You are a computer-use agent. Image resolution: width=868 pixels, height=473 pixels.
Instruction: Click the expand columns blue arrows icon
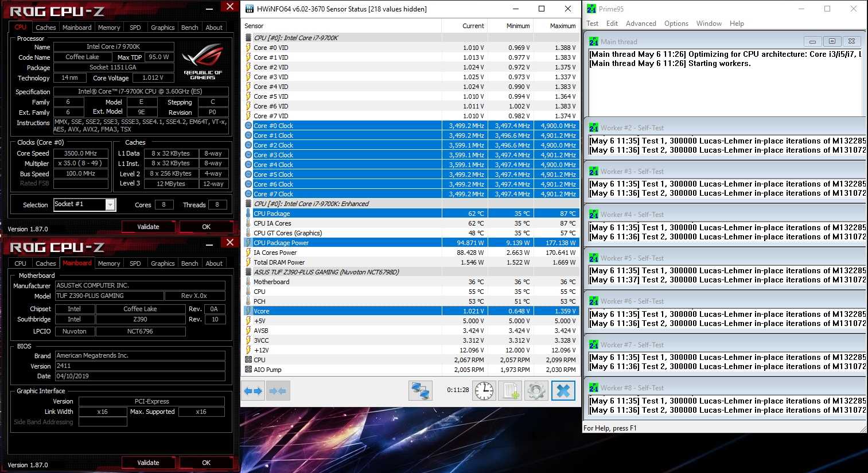tap(253, 391)
